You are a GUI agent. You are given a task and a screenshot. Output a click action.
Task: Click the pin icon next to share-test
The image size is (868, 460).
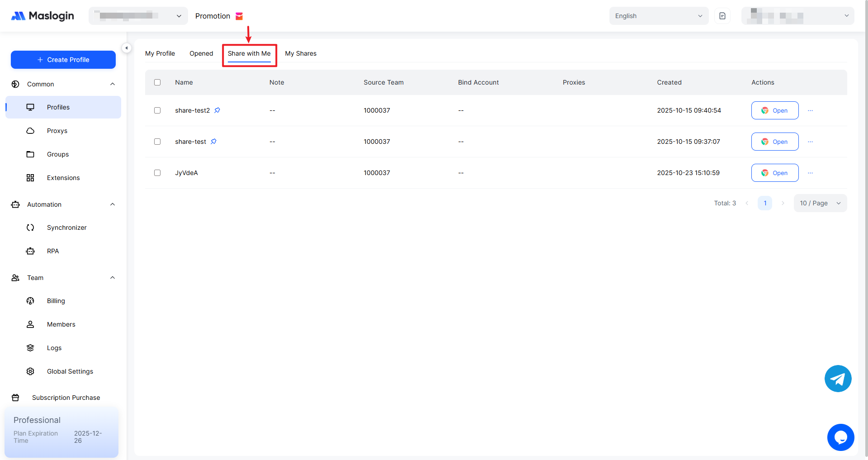[213, 142]
